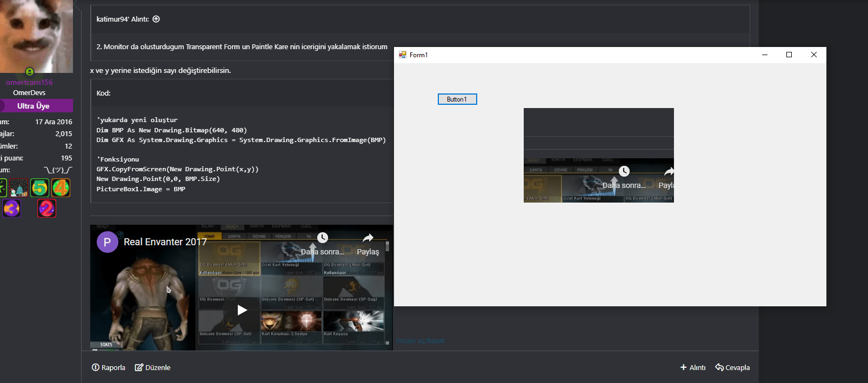Click the video panel scrollbar at its right edge

387,292
